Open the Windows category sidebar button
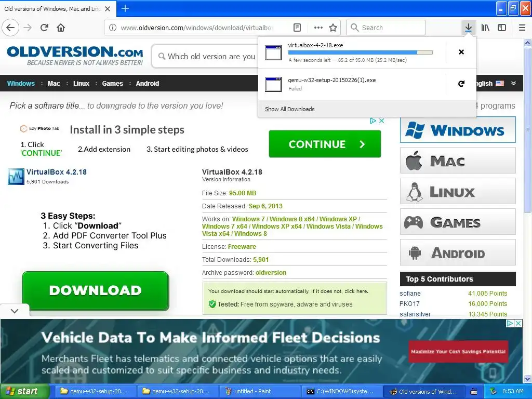The width and height of the screenshot is (532, 399). coord(458,130)
